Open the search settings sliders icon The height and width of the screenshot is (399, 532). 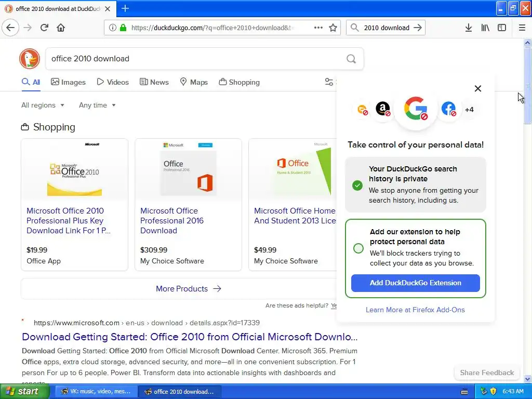(x=329, y=82)
